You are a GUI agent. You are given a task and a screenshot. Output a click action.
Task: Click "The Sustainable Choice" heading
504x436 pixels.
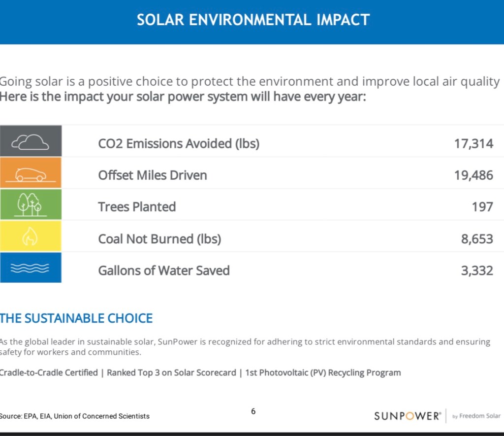click(x=76, y=318)
